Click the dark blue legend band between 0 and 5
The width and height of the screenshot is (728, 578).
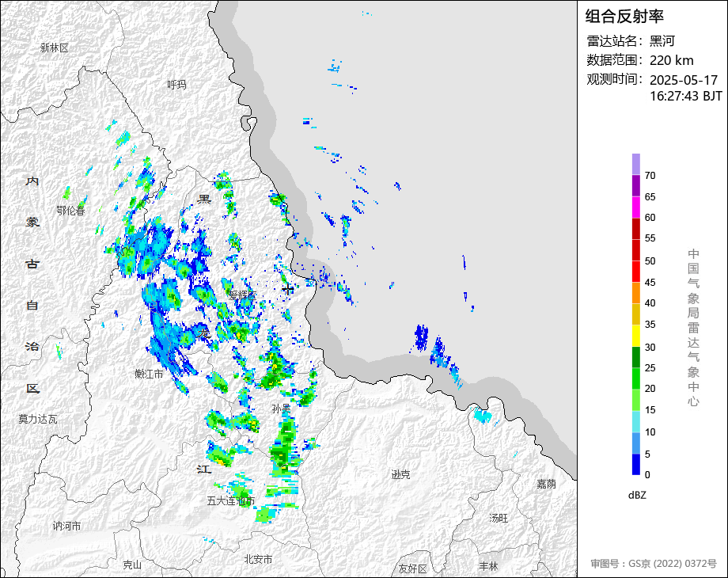[636, 465]
